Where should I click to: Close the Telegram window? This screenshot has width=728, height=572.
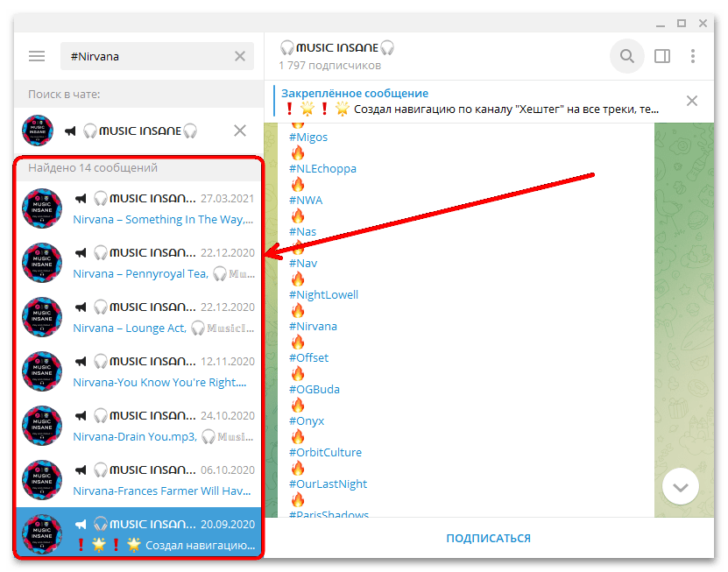703,24
